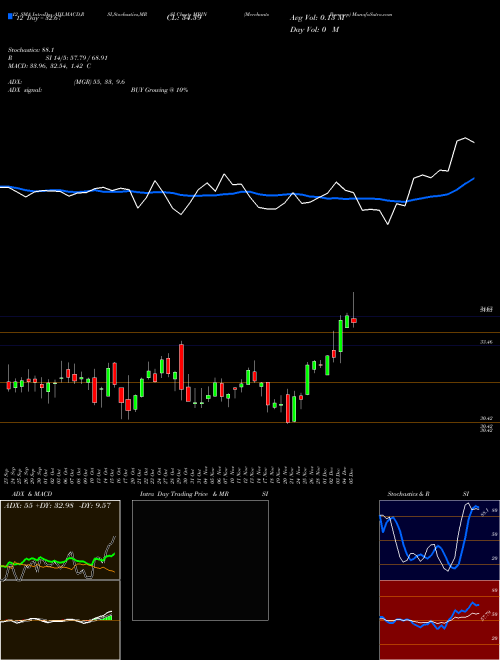Click the Stochastics & RSI panel title
Screen dimensions: 500x660
pos(428,494)
